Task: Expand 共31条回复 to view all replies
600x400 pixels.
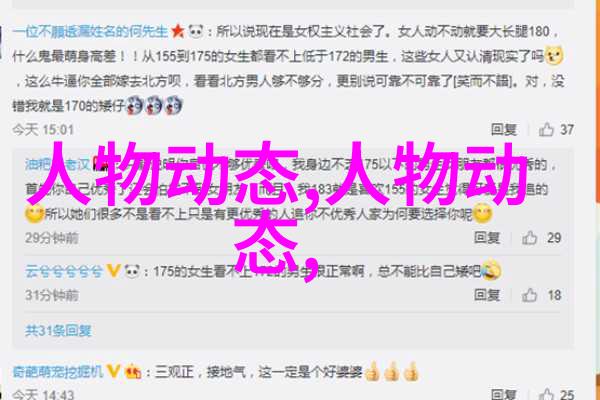Action: coord(58,331)
